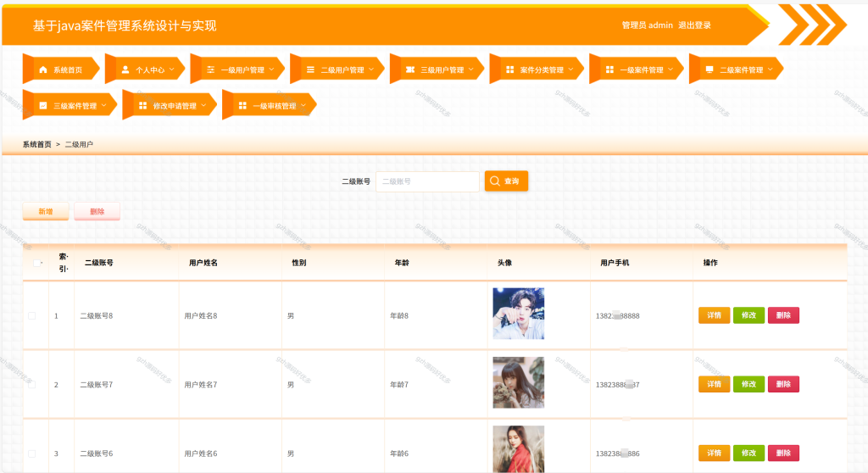Screen dimensions: 868x473
Task: Click the 年龄 column header
Action: click(401, 263)
